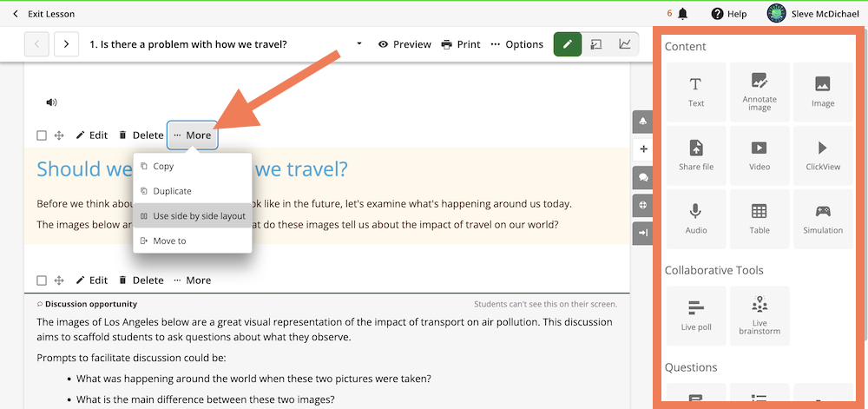This screenshot has width=868, height=409.
Task: Switch to pencil edit mode
Action: click(x=568, y=44)
